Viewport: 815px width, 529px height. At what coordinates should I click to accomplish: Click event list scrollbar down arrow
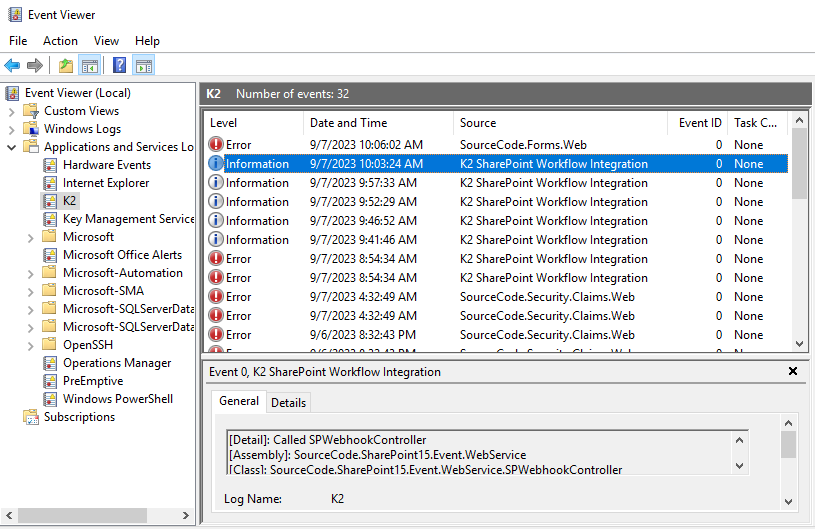point(799,344)
